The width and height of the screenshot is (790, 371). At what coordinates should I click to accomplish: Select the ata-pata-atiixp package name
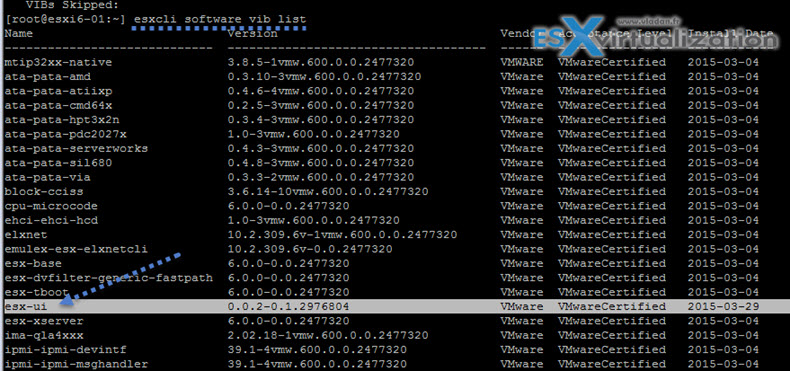(58, 91)
